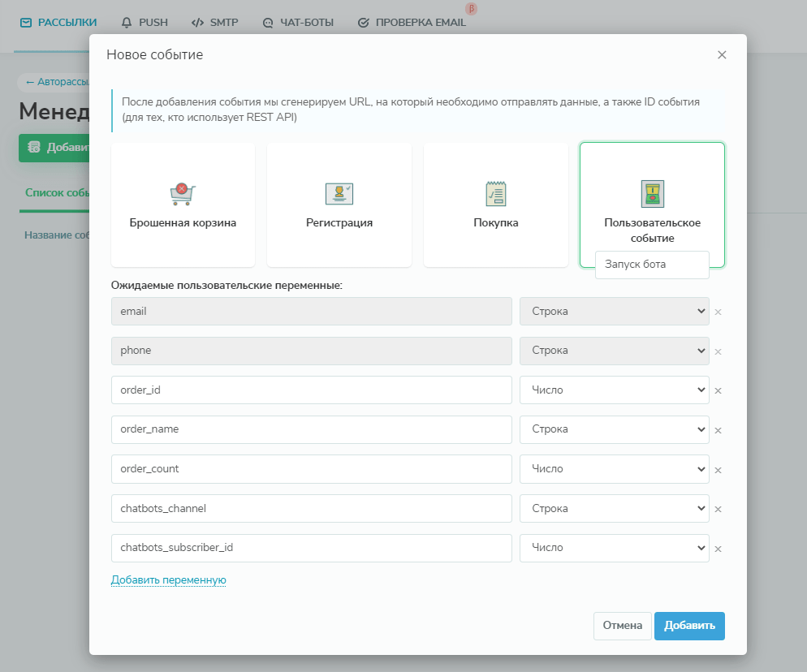The width and height of the screenshot is (807, 672).
Task: Choose the Регистрация event card icon
Action: 339,193
